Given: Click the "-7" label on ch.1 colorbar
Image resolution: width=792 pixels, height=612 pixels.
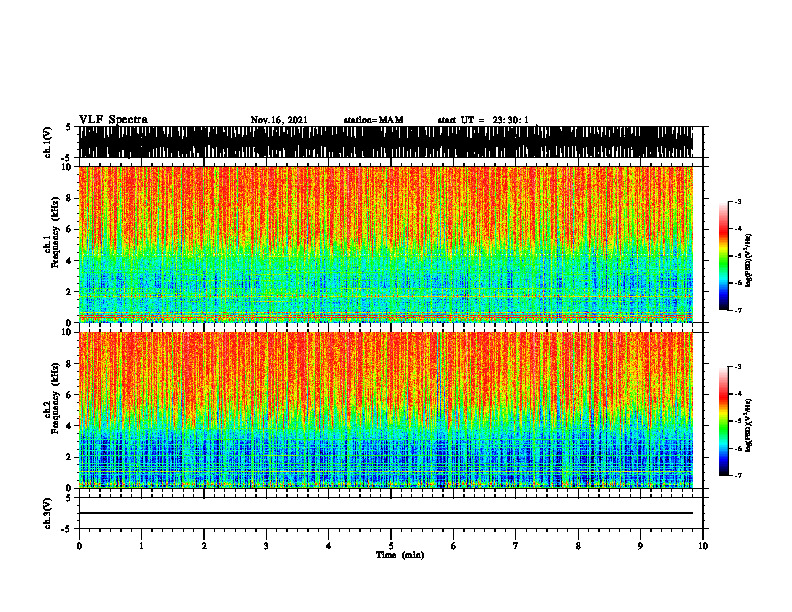Looking at the screenshot, I should coord(738,310).
